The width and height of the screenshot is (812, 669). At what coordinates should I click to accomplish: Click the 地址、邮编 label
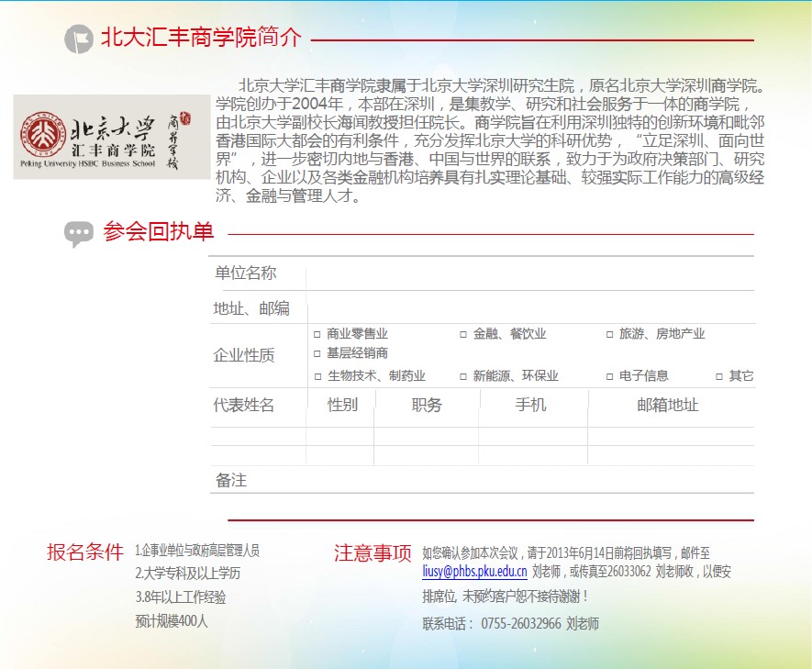(251, 308)
